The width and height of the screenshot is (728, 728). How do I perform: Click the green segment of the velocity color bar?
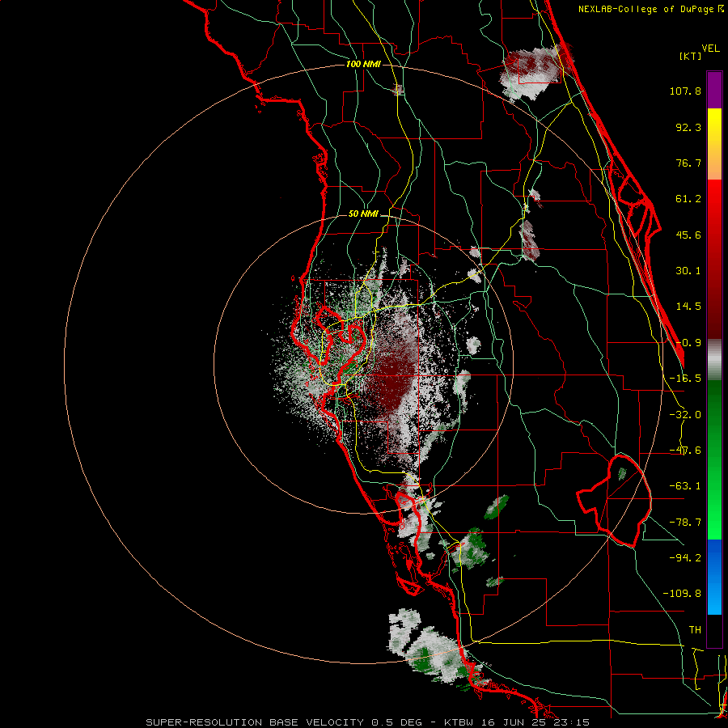714,459
